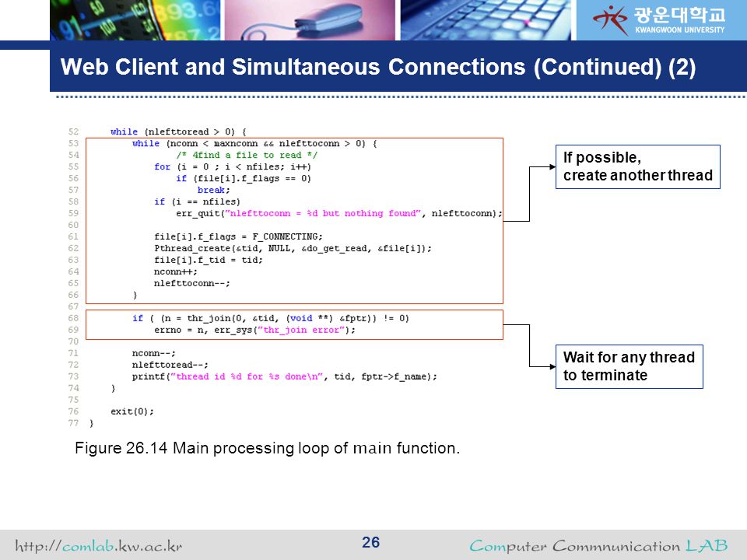
Task: Click the err_quit 'nlefttoconn = %d but nothing found' line
Action: coord(338,213)
